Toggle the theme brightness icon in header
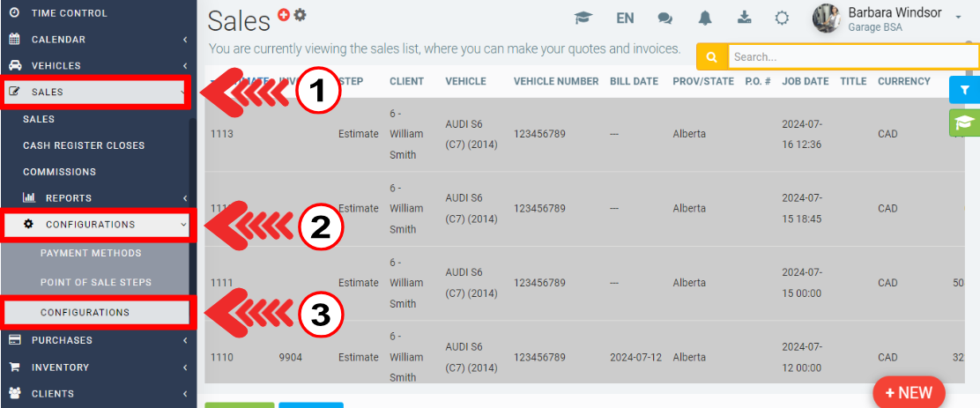Screen dimensions: 980x408 point(782,18)
